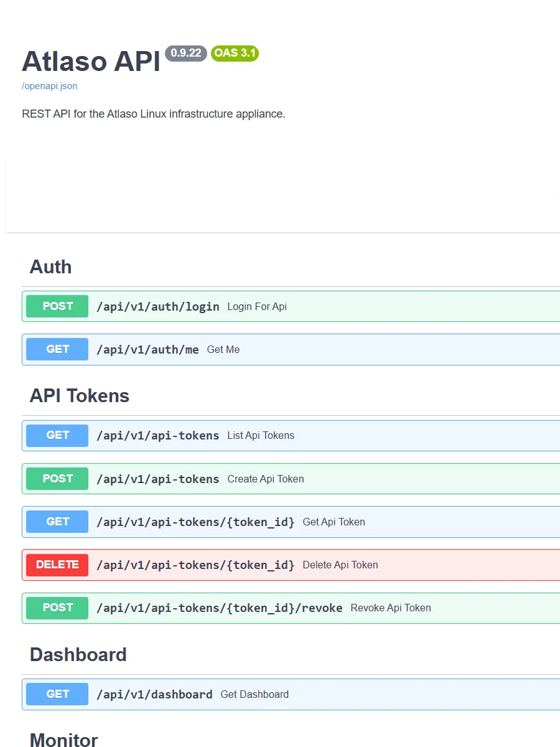
Task: Click the REST API description text
Action: (x=154, y=114)
